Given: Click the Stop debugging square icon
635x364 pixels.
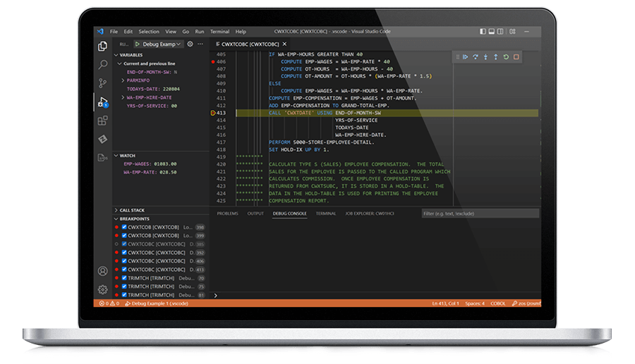Looking at the screenshot, I should pyautogui.click(x=516, y=56).
